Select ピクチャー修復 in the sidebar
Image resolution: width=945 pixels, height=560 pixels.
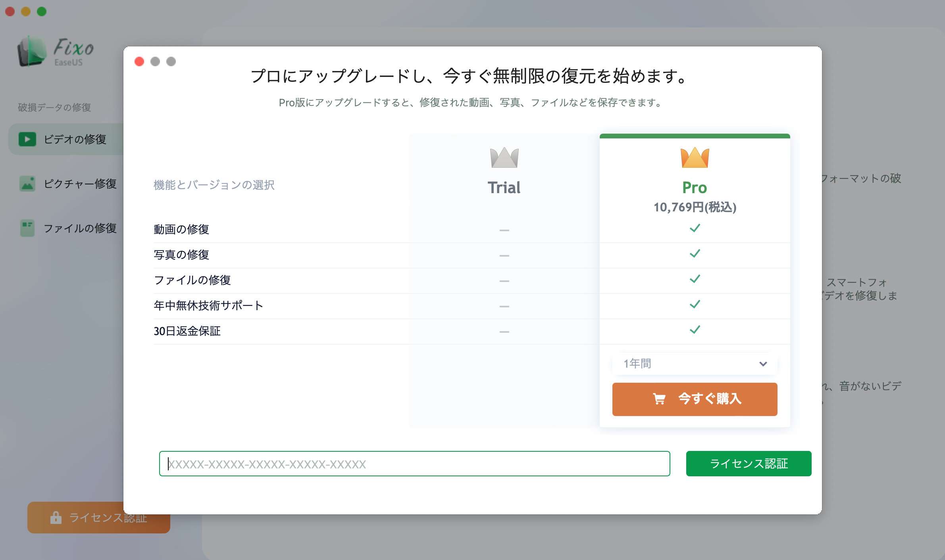point(79,184)
